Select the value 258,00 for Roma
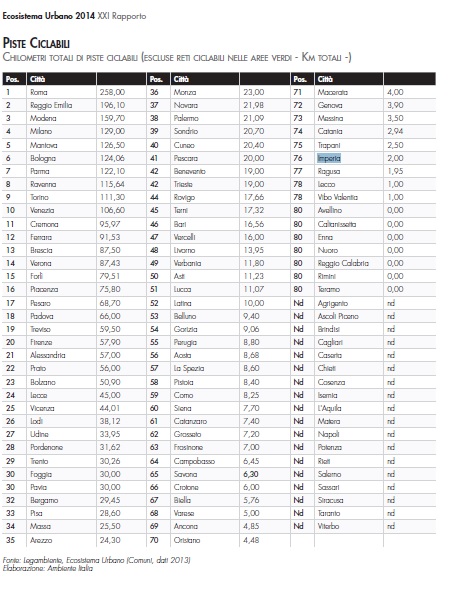The width and height of the screenshot is (469, 607). [112, 92]
